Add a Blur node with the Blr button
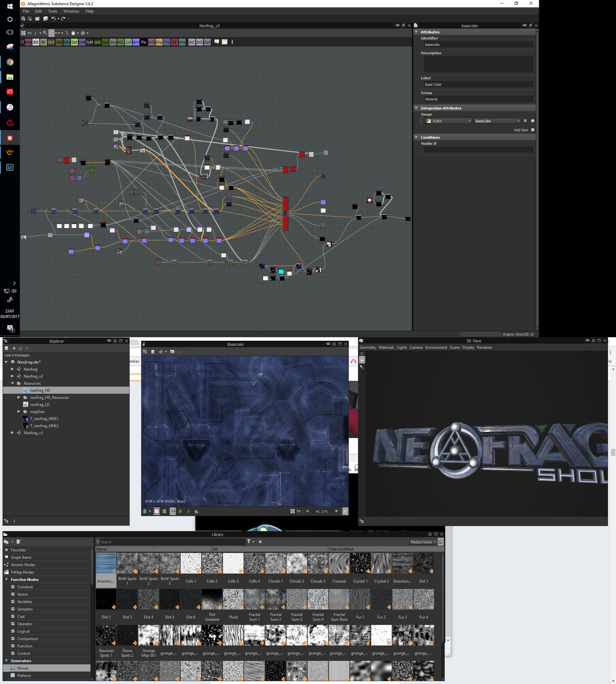 click(x=44, y=42)
